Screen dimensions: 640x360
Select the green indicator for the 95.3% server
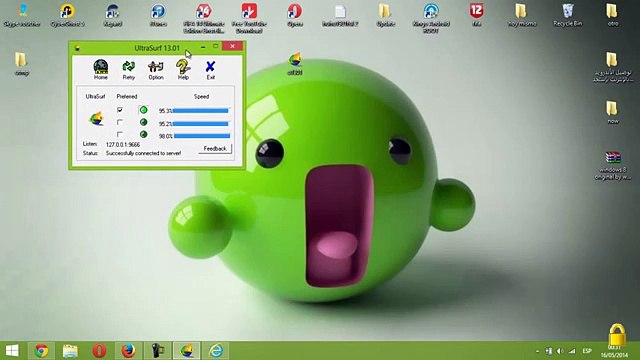point(143,110)
